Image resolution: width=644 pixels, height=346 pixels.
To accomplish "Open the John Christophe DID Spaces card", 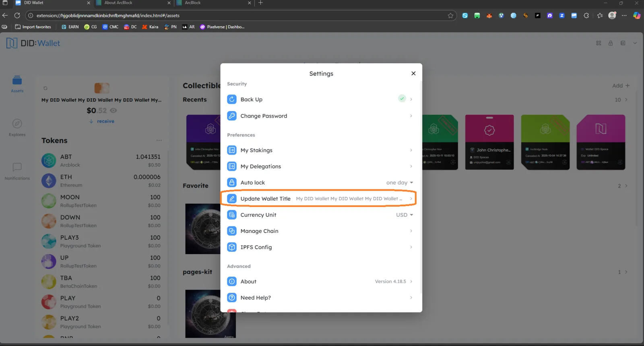I will tap(489, 142).
